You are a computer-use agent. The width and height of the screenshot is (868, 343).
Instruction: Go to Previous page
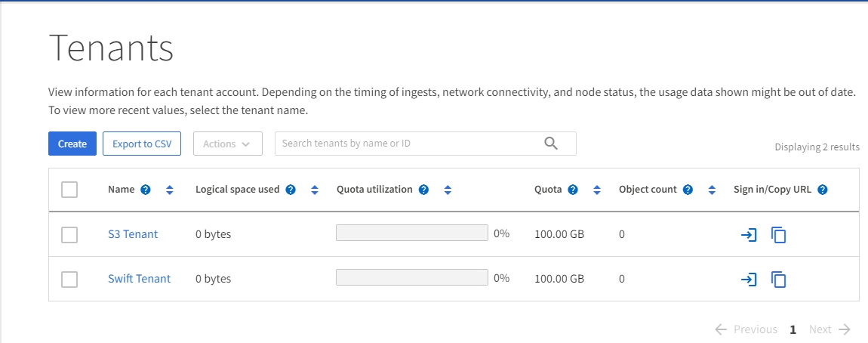click(x=746, y=329)
